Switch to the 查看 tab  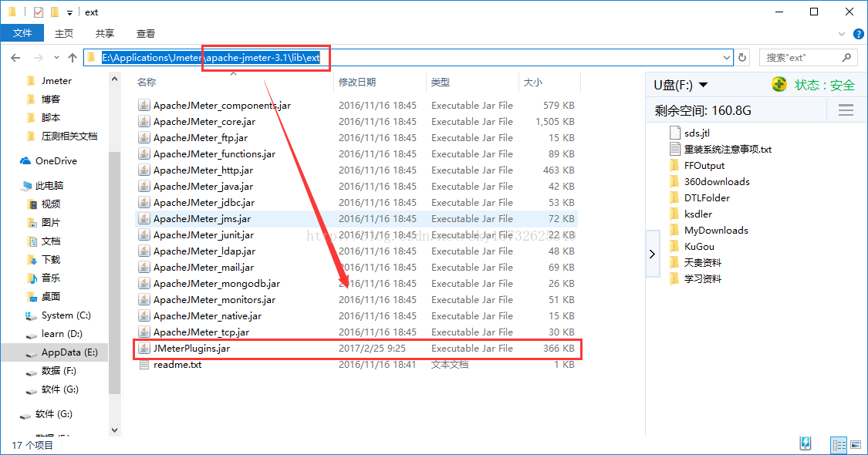146,34
